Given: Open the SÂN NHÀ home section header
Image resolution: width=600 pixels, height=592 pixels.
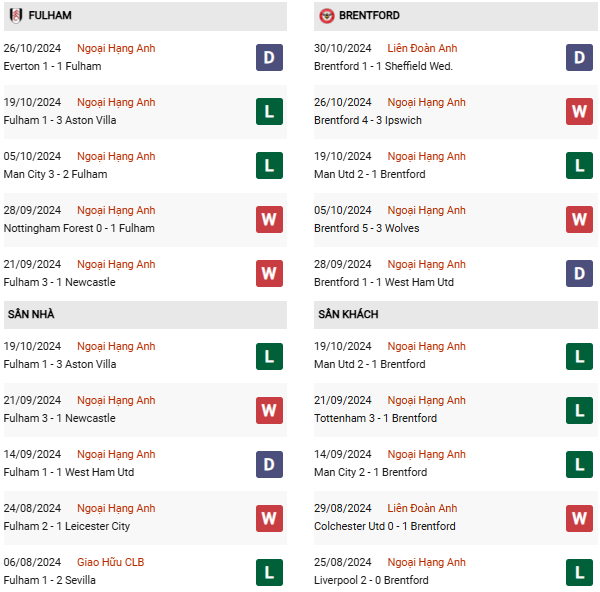Looking at the screenshot, I should (x=32, y=314).
